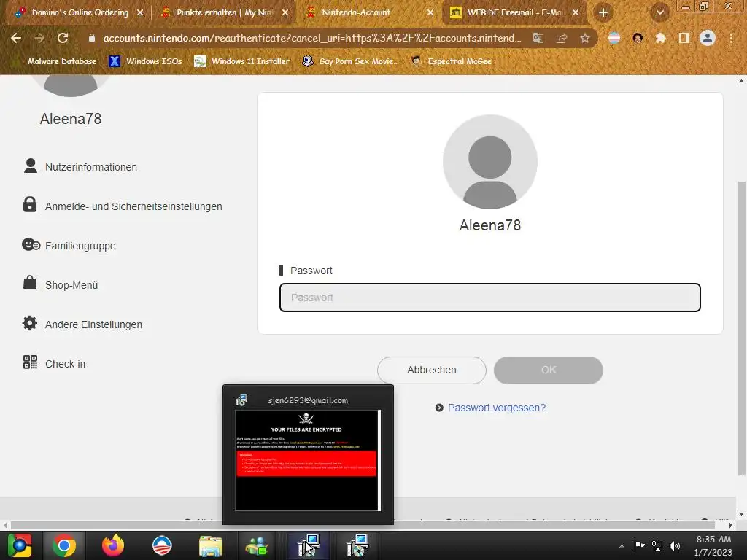The width and height of the screenshot is (747, 560).
Task: Open a new browser tab
Action: tap(603, 13)
